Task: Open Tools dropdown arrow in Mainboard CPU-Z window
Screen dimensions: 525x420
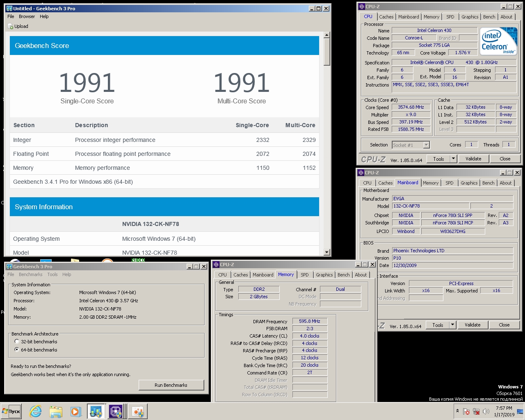Action: (x=452, y=325)
